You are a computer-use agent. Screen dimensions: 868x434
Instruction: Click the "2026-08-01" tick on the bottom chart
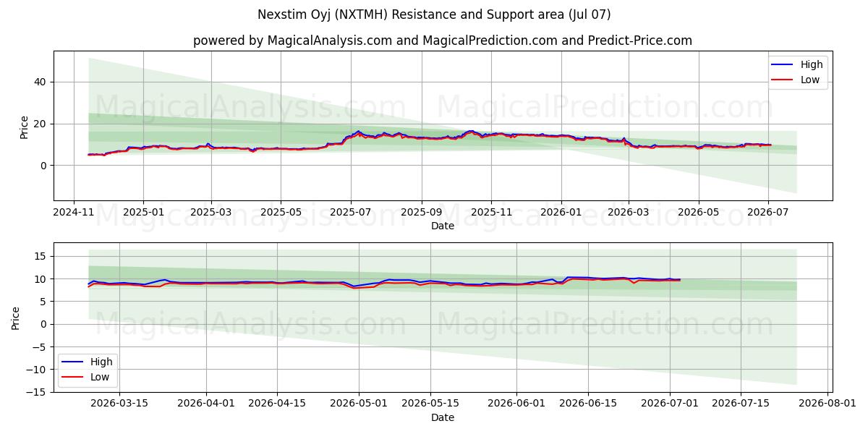[826, 404]
